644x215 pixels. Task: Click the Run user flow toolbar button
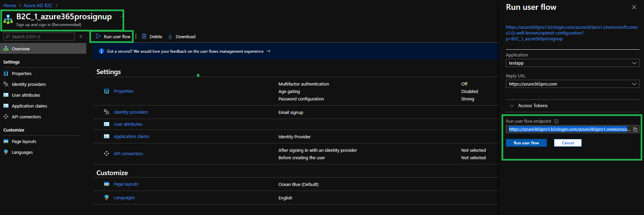tap(113, 37)
